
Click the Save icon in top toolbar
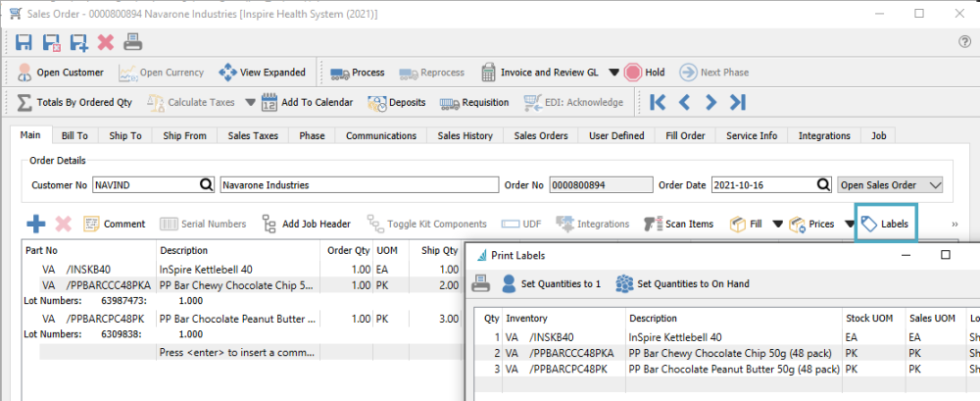24,42
